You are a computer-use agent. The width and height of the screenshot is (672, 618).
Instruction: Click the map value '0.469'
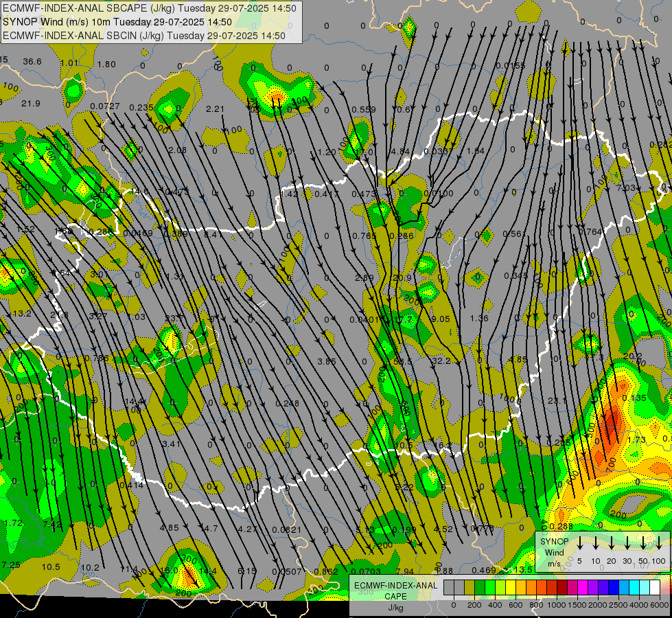coord(484,570)
